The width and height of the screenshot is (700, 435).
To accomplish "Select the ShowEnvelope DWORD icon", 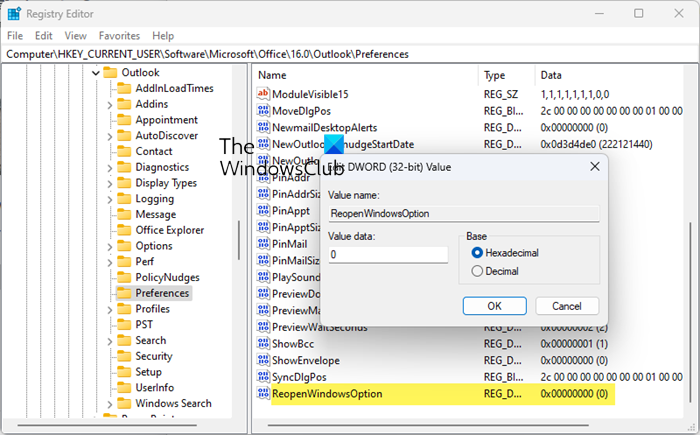I will 263,360.
